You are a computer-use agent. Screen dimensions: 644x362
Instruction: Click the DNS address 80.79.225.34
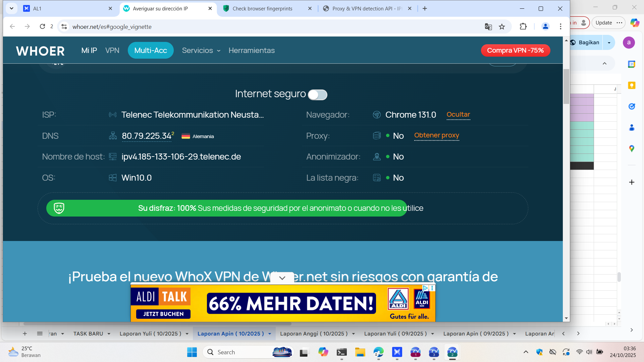147,136
